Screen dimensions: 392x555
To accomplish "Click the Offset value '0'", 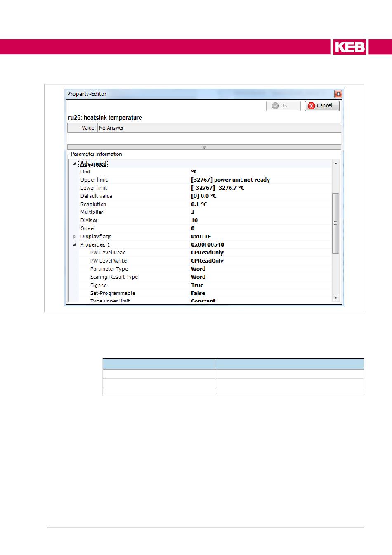I will [193, 228].
